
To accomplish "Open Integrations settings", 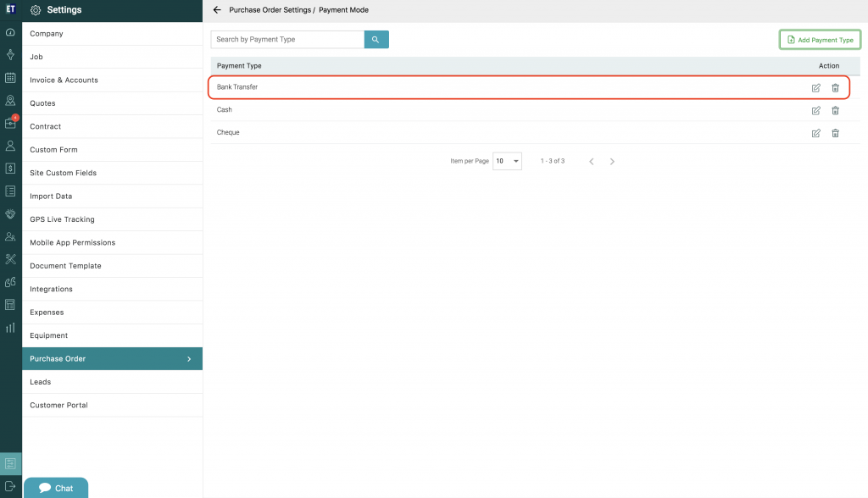I will click(113, 290).
